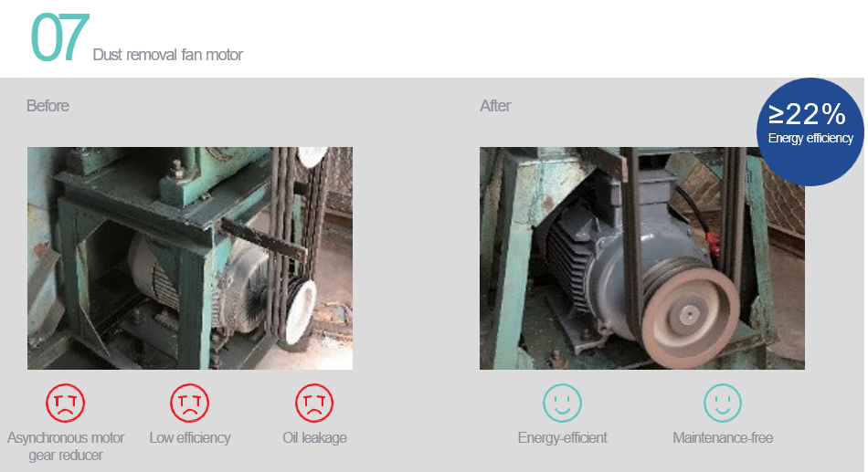This screenshot has height=472, width=868.
Task: Click the Dust removal fan motor title
Action: click(168, 55)
